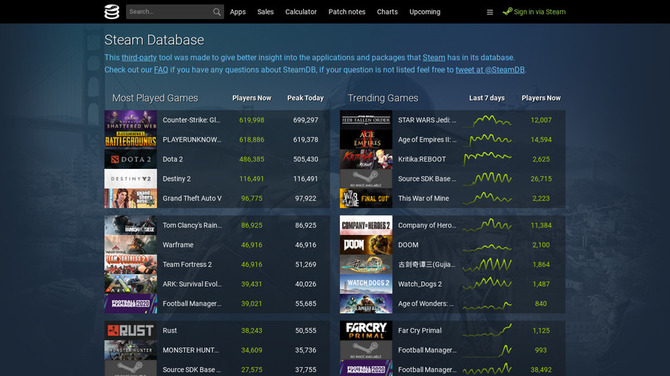The width and height of the screenshot is (670, 376).
Task: Click the Dota 2 logo thumbnail
Action: pyautogui.click(x=131, y=159)
